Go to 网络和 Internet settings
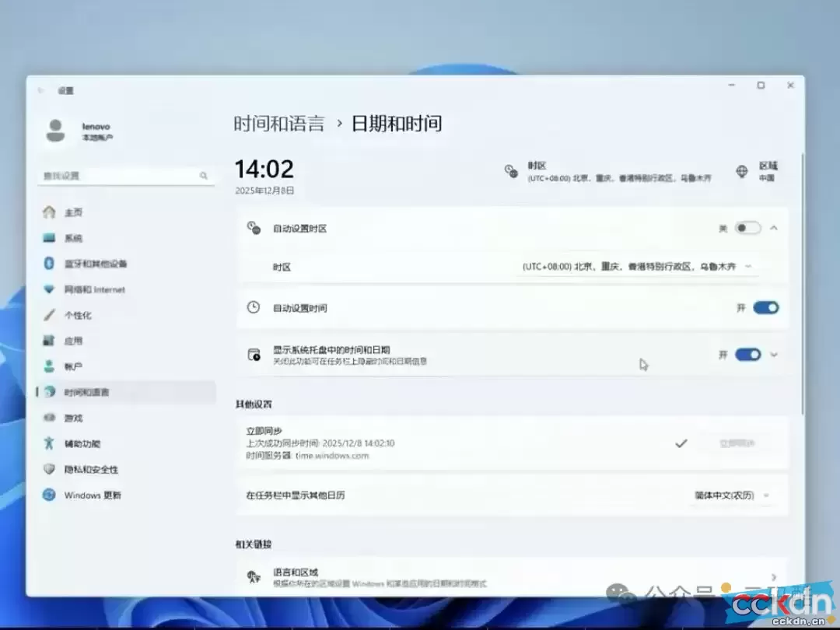 click(127, 289)
